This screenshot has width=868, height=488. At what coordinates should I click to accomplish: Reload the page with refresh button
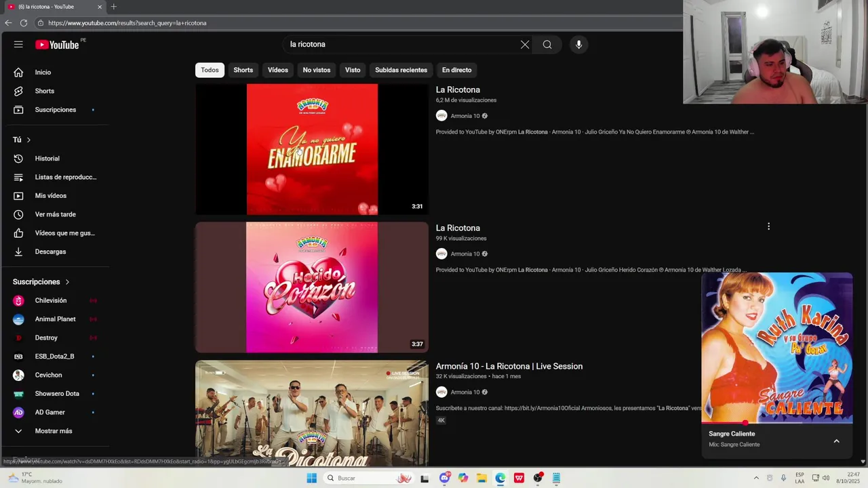tap(24, 23)
